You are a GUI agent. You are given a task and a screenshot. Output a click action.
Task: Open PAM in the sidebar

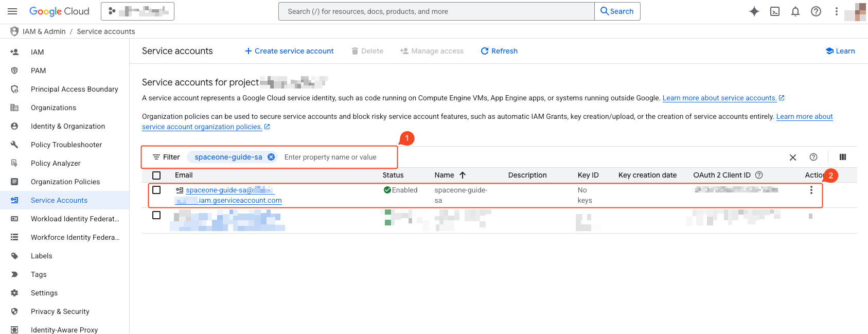tap(38, 71)
